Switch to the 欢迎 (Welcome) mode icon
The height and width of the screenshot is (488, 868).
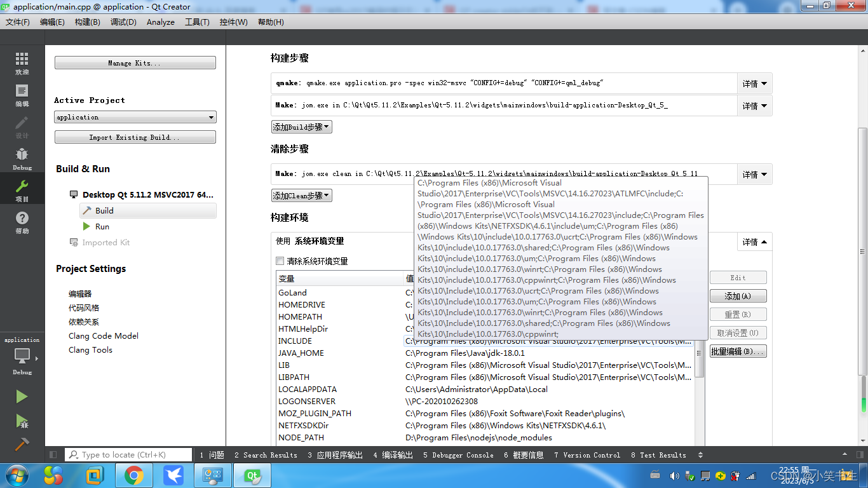pos(21,63)
